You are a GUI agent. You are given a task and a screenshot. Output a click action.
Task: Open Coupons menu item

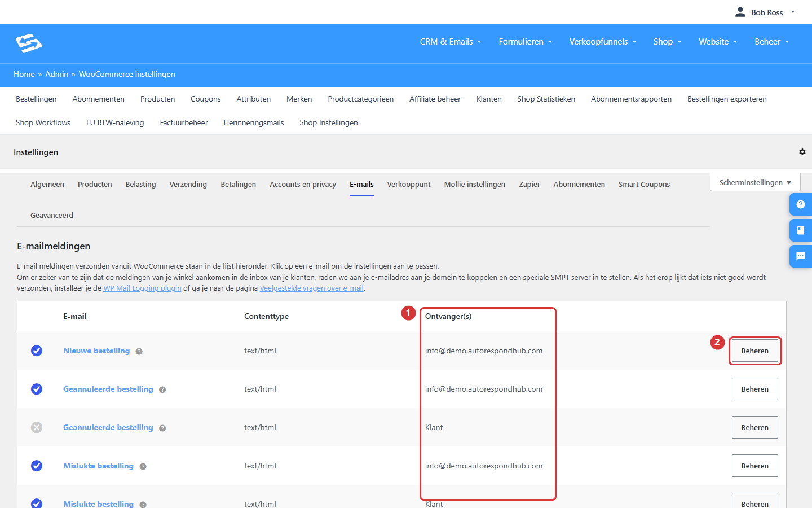205,99
